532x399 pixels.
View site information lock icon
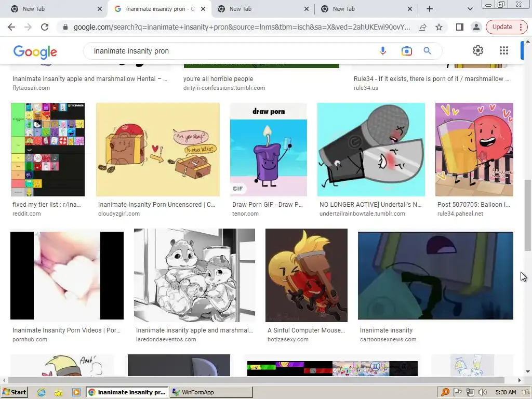pyautogui.click(x=65, y=27)
